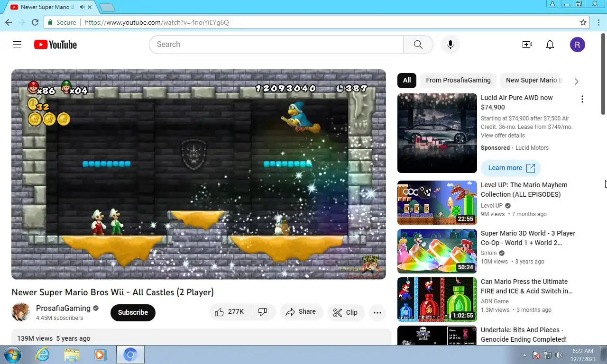The width and height of the screenshot is (607, 364).
Task: Select the All filter chip
Action: click(x=407, y=80)
